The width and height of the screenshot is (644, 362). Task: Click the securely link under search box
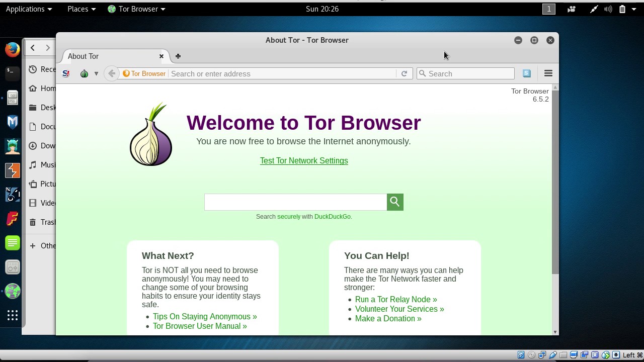pos(289,217)
